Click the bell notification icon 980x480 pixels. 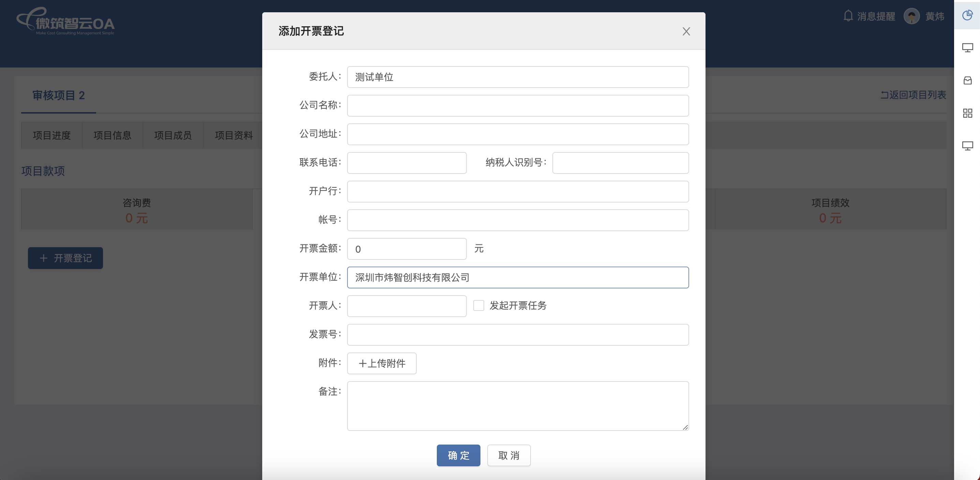(848, 16)
